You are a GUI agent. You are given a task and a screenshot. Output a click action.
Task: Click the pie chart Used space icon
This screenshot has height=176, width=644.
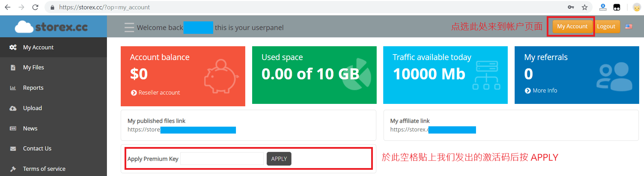click(x=357, y=74)
